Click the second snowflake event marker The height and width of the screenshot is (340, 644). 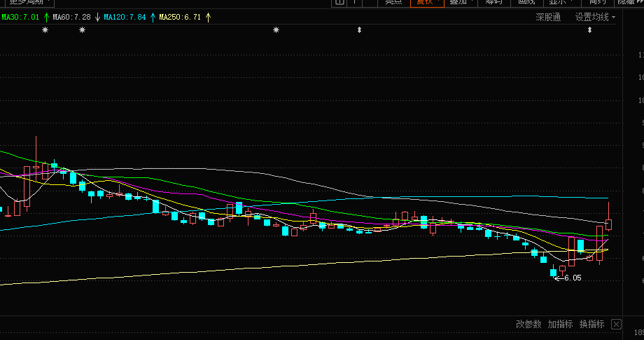tap(83, 30)
